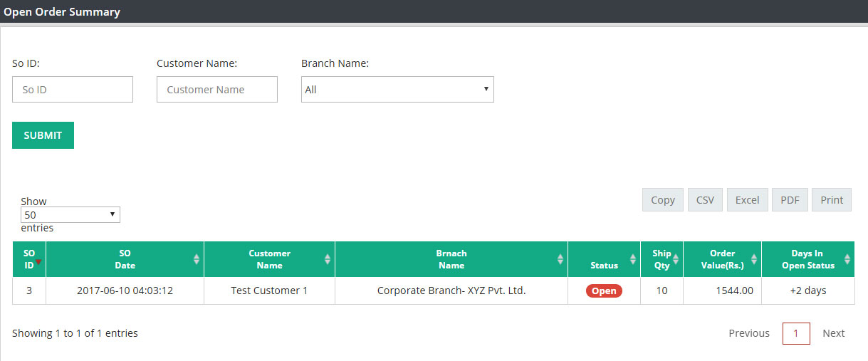Go to the Next page

[834, 333]
